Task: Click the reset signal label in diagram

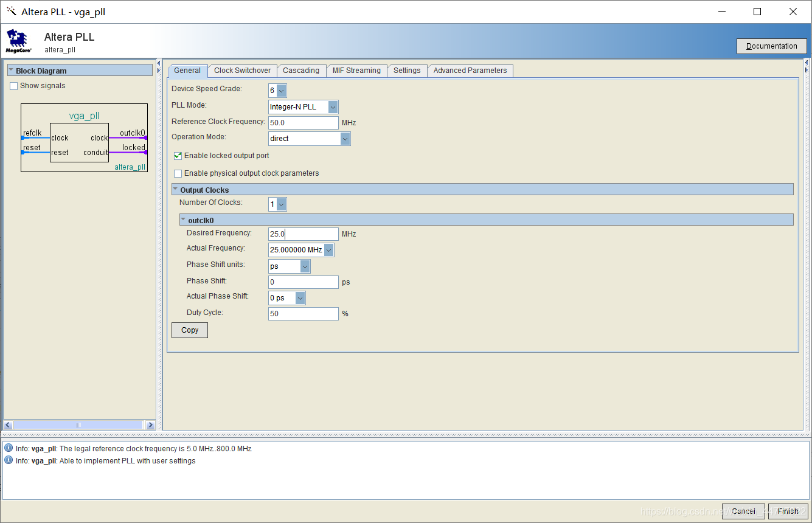Action: click(x=32, y=147)
